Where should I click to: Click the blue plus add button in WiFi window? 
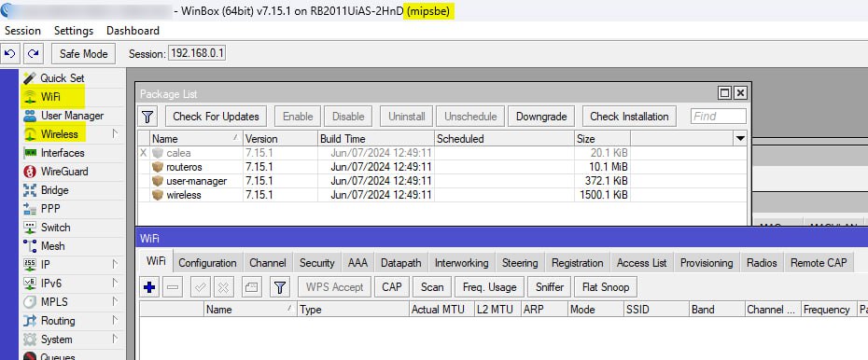[149, 287]
